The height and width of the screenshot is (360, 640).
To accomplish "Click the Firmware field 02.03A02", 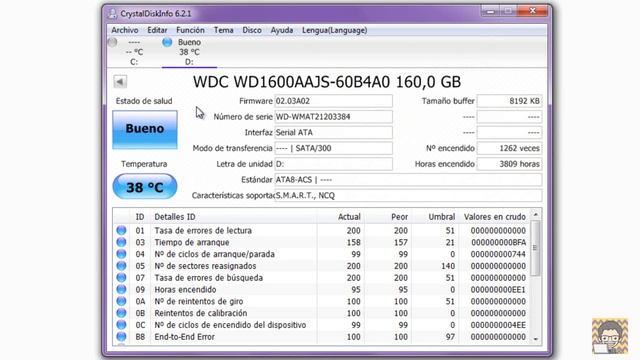I will click(333, 101).
